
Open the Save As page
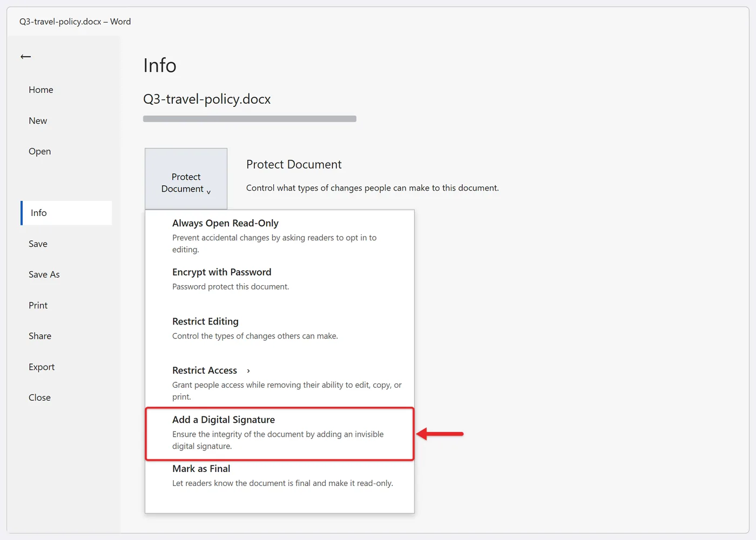[44, 274]
